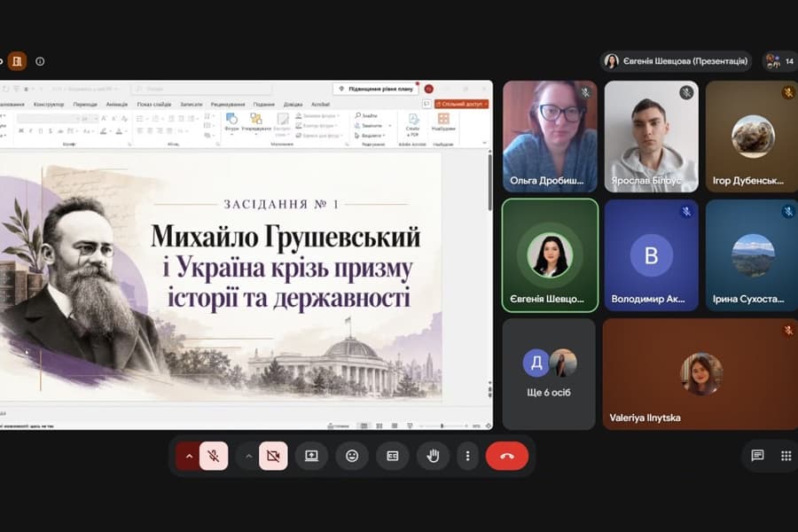Expand video settings chevron beside camera
Screen dimensions: 798x532
pos(248,456)
